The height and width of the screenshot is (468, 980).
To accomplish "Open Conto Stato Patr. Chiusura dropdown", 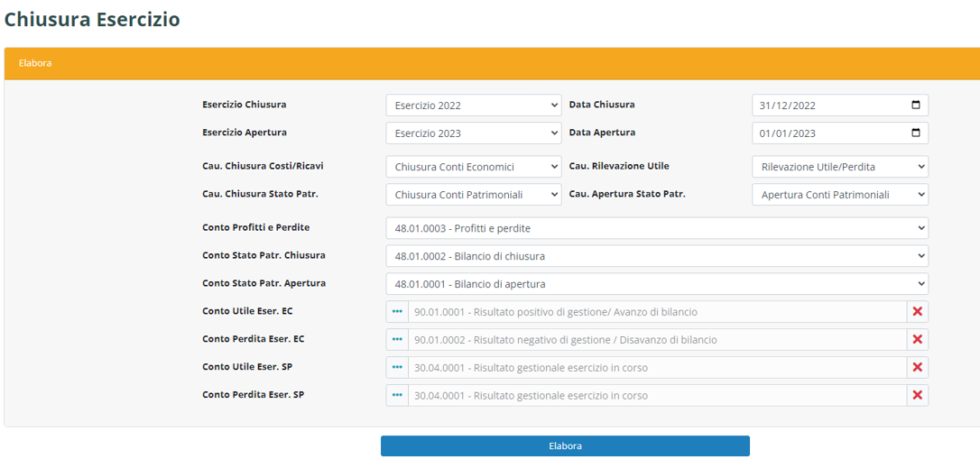I will tap(656, 256).
